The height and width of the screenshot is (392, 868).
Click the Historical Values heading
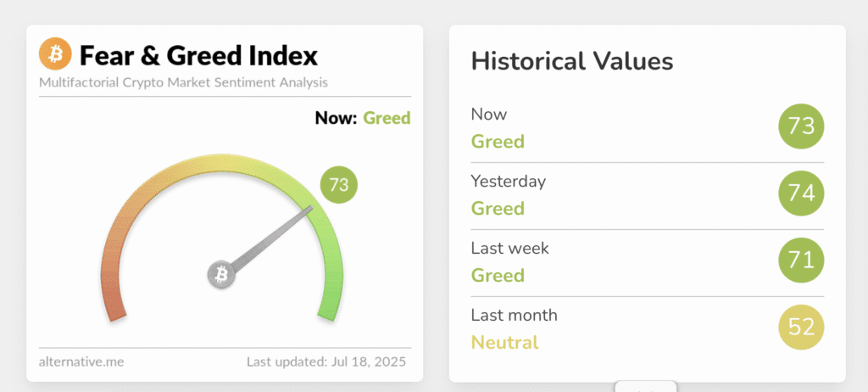point(572,61)
